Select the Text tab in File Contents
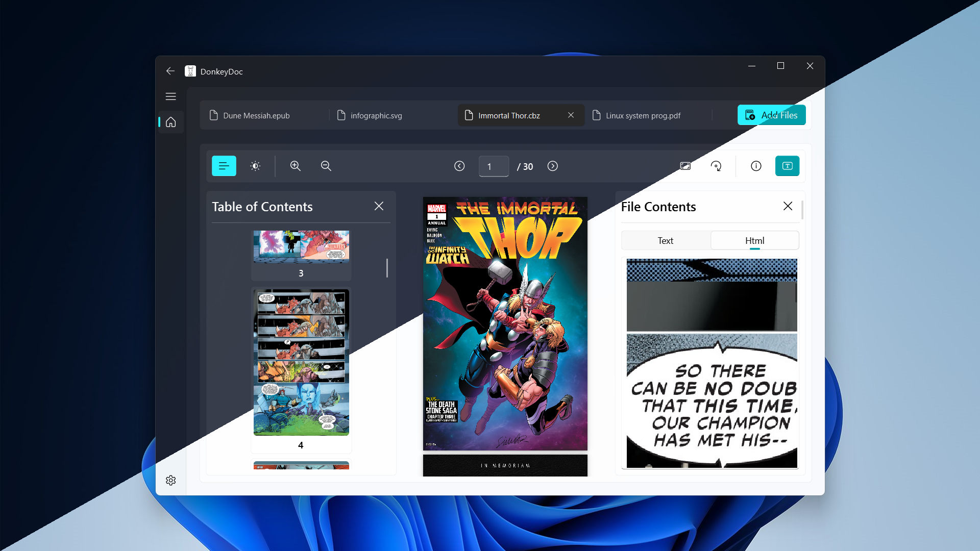This screenshot has width=980, height=551. point(665,240)
